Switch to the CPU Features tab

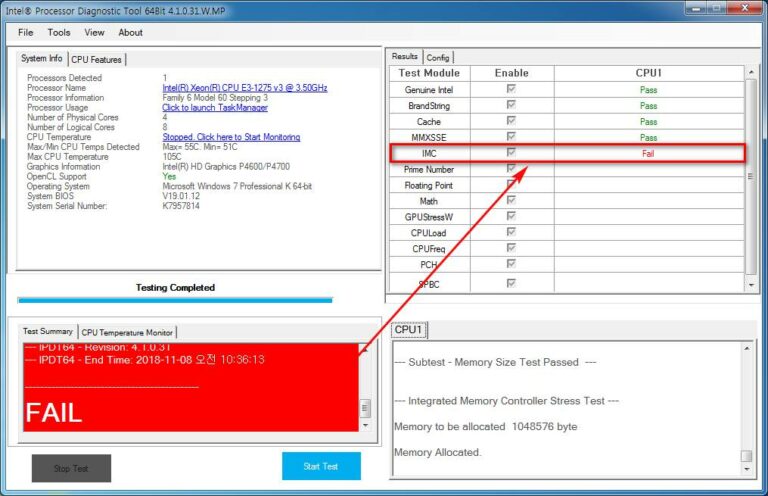(98, 59)
